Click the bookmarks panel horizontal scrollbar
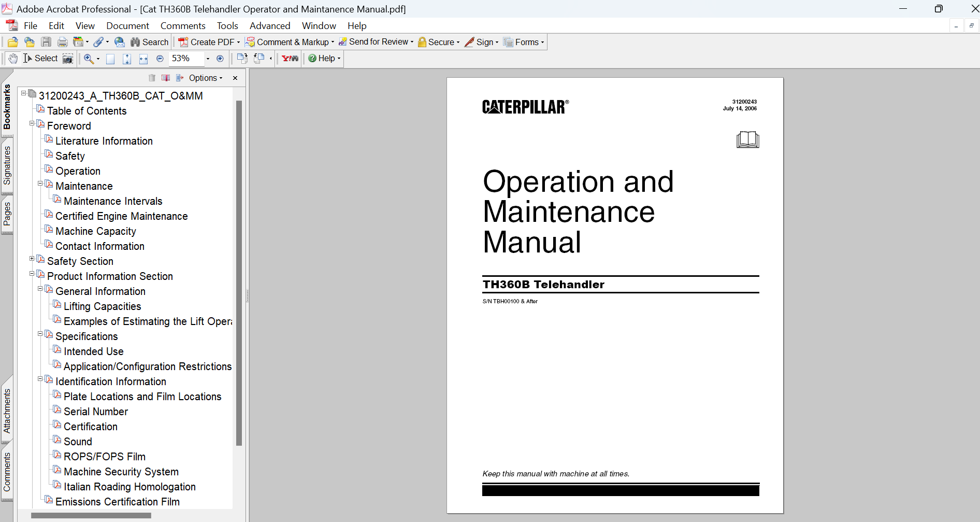The width and height of the screenshot is (980, 522). point(91,516)
